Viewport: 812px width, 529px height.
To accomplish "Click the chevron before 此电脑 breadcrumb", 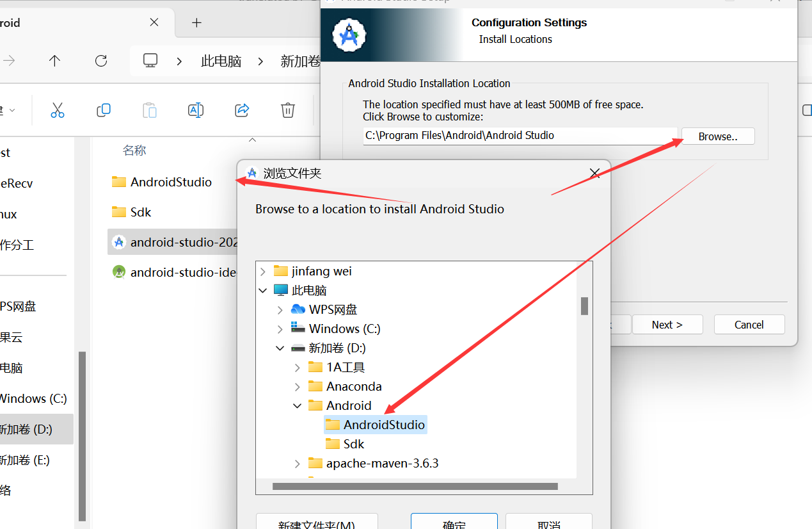I will [180, 61].
